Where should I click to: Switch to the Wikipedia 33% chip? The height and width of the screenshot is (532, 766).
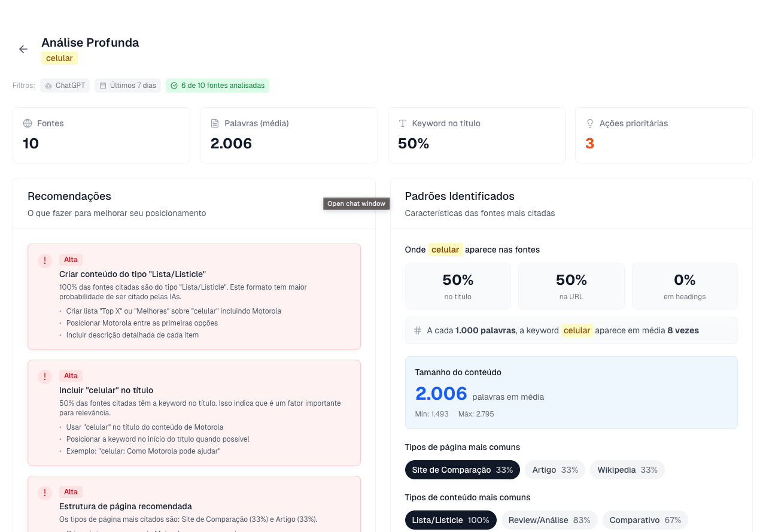pos(627,470)
